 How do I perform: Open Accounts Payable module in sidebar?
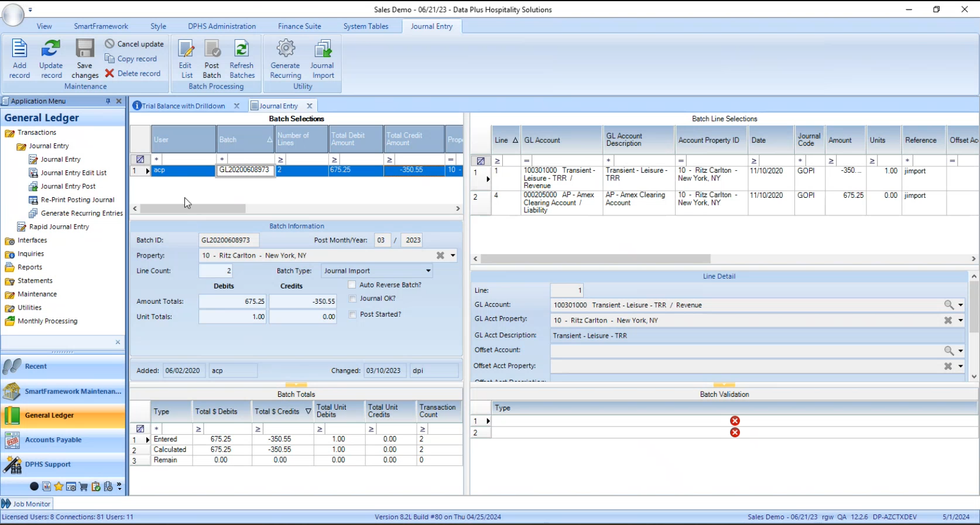[53, 440]
